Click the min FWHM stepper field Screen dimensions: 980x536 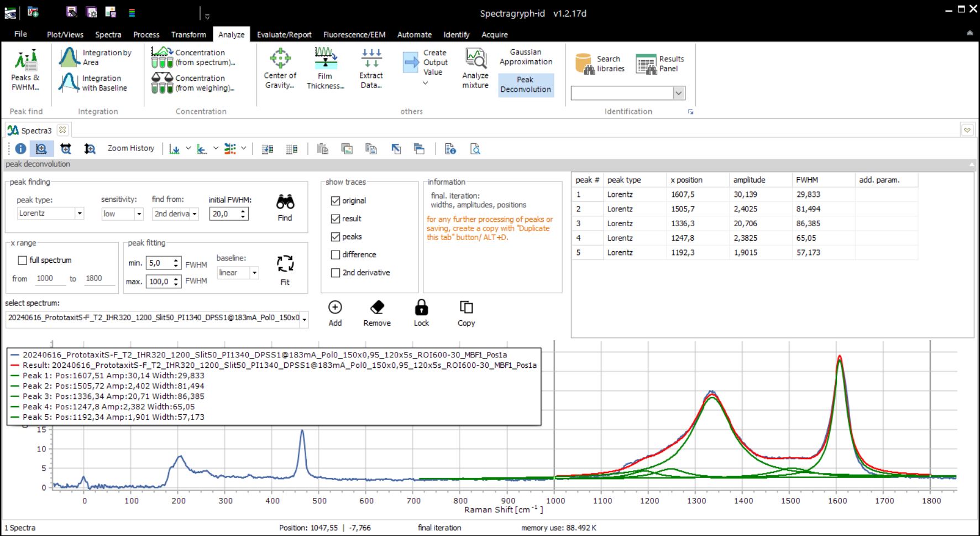point(164,263)
